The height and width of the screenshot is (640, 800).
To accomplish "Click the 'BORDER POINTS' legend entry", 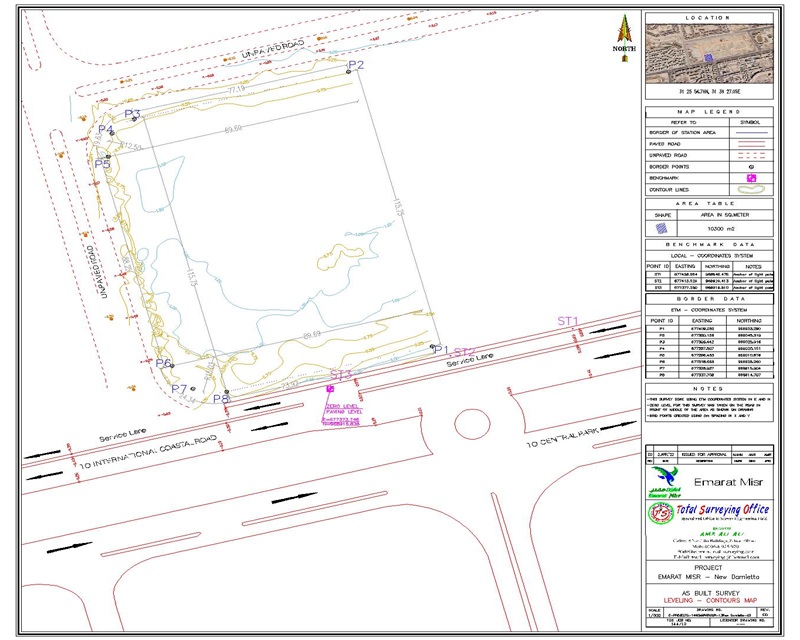I will point(669,167).
